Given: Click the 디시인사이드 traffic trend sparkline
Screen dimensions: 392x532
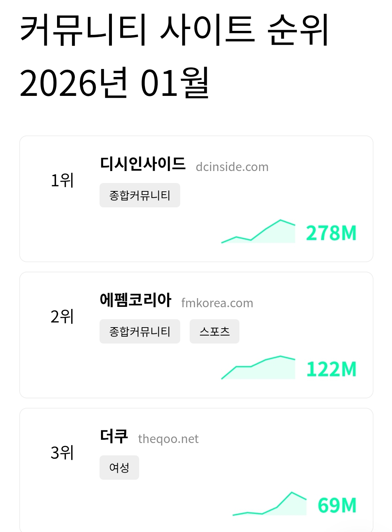Looking at the screenshot, I should point(258,232).
